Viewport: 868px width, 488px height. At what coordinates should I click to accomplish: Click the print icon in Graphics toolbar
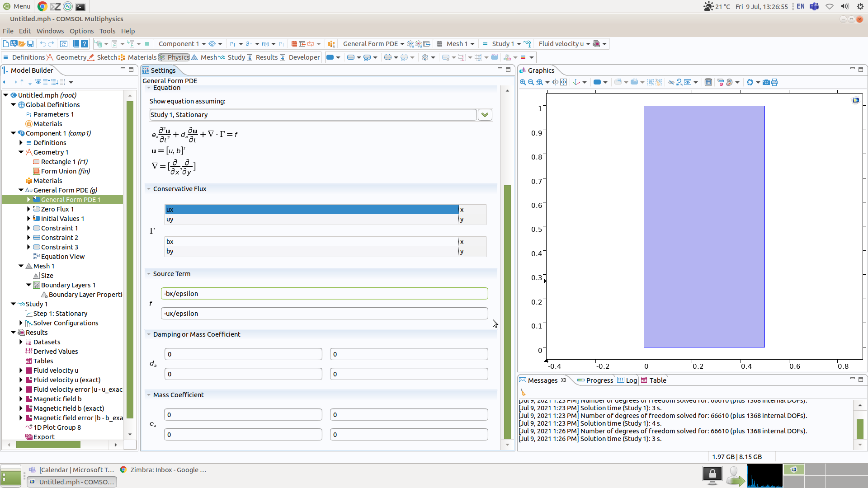pyautogui.click(x=774, y=82)
